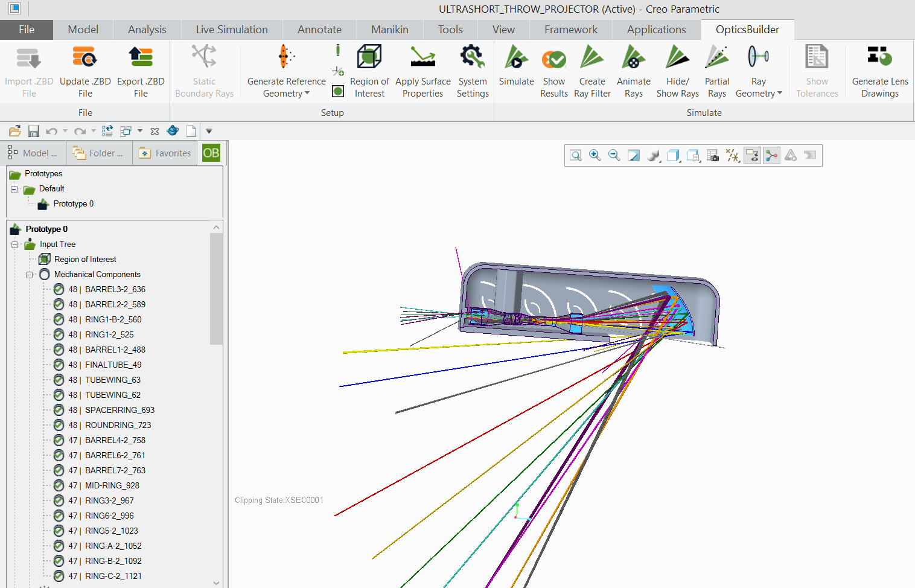Toggle spin center icon in graphics toolbar
The height and width of the screenshot is (588, 915).
coord(771,156)
